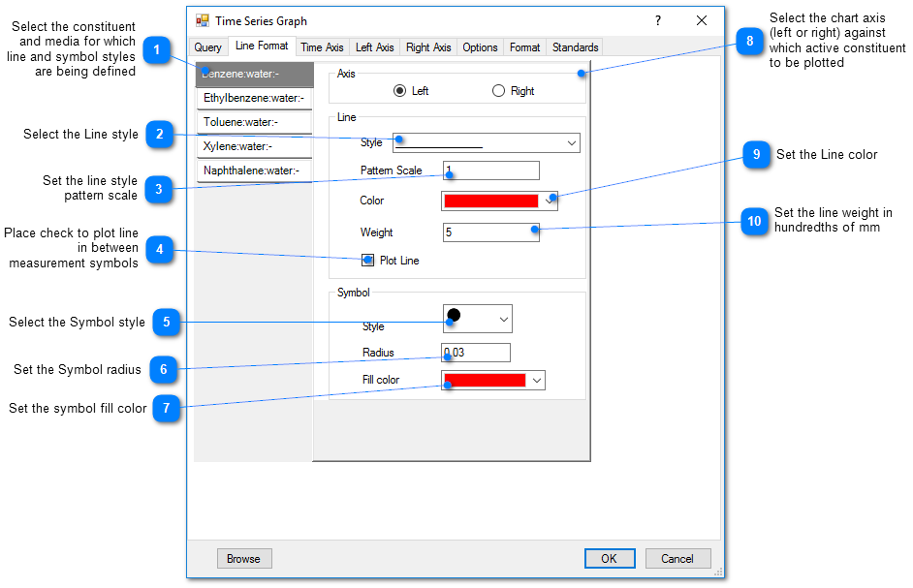
Task: Click the Time Series Graph title bar icon
Action: 203,20
